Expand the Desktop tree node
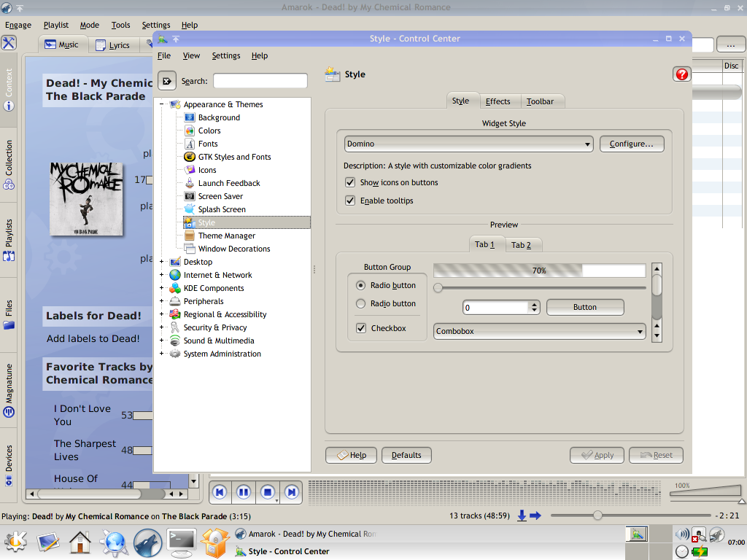This screenshot has width=747, height=560. pyautogui.click(x=161, y=262)
